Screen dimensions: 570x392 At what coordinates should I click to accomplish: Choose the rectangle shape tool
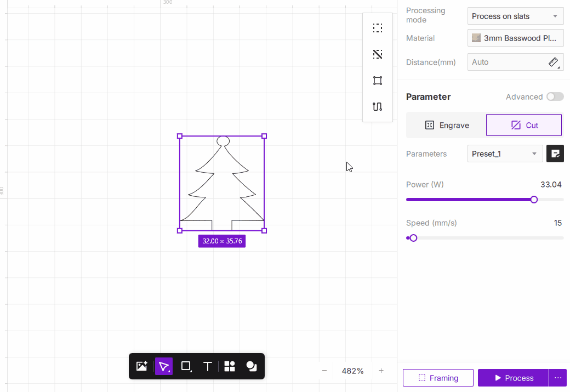(186, 366)
